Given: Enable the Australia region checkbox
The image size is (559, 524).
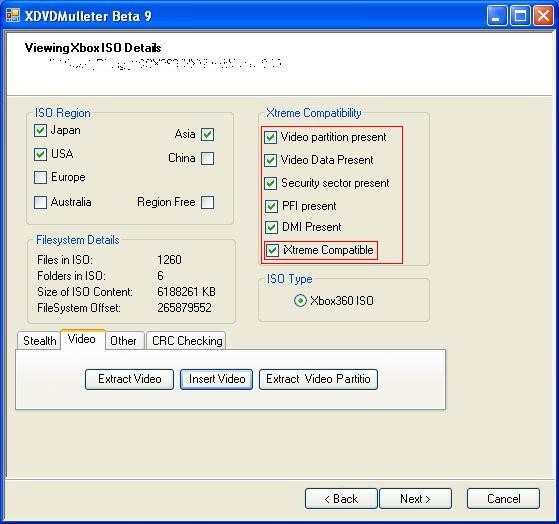Looking at the screenshot, I should point(40,202).
